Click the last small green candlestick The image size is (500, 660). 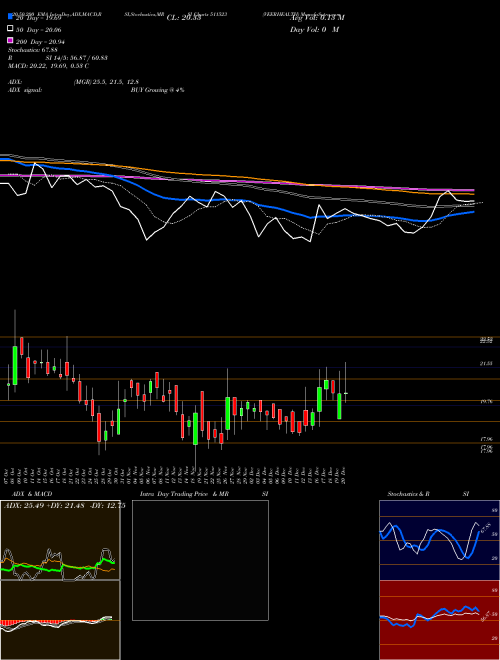[x=346, y=393]
